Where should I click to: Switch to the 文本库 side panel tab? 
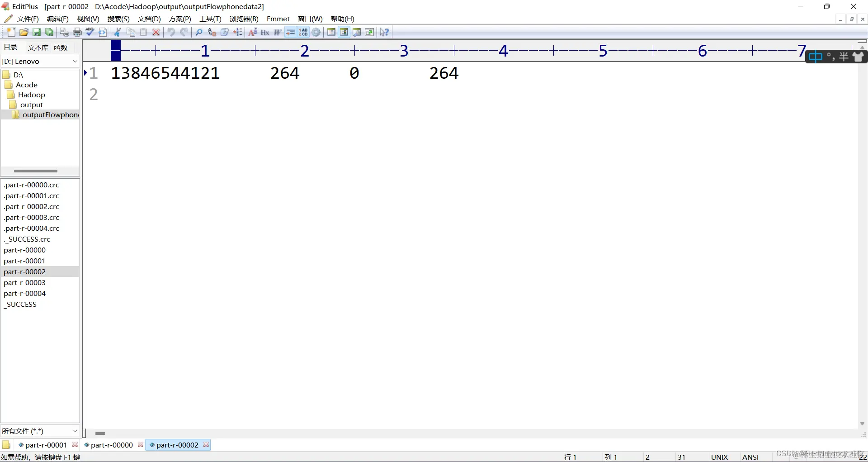click(38, 48)
